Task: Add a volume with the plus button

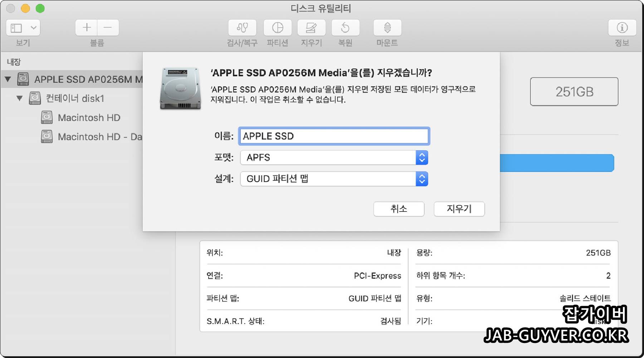Action: pyautogui.click(x=87, y=28)
